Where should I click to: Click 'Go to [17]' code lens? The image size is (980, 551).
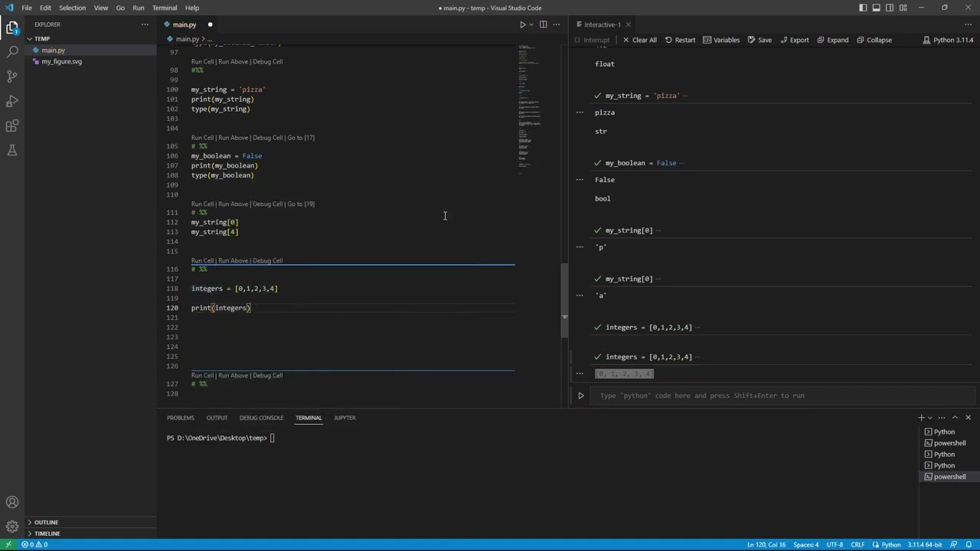[301, 138]
